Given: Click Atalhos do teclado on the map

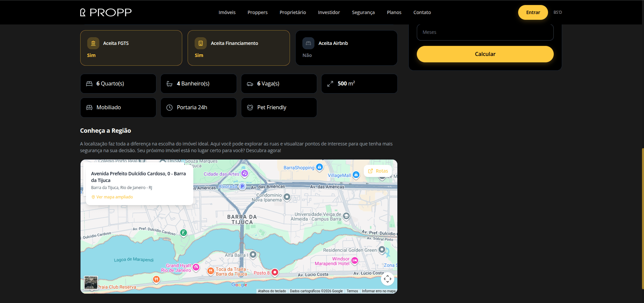Looking at the screenshot, I should pos(272,291).
